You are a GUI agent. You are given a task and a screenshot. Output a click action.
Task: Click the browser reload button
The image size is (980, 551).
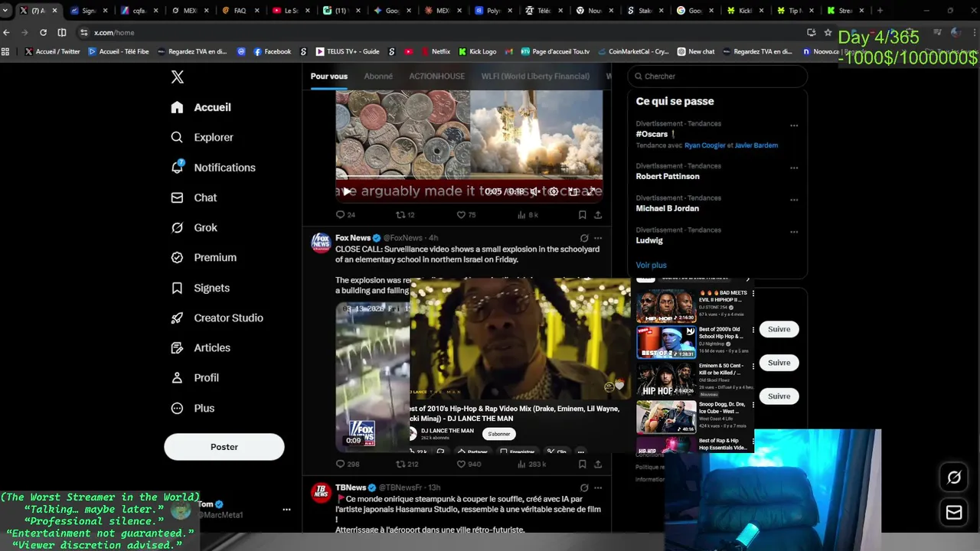coord(43,33)
